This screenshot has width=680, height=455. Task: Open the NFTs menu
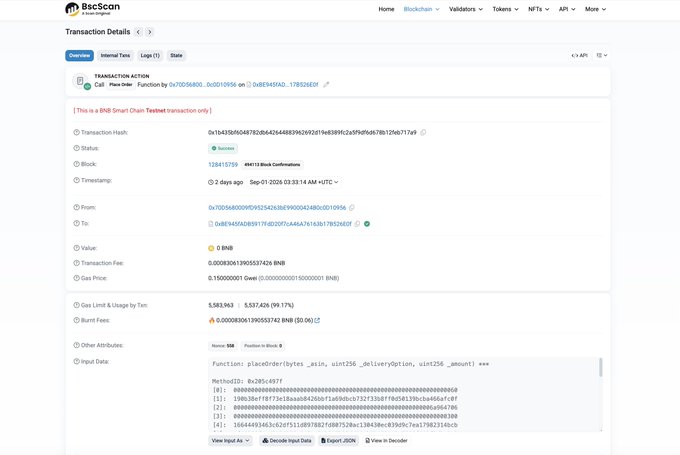[539, 9]
